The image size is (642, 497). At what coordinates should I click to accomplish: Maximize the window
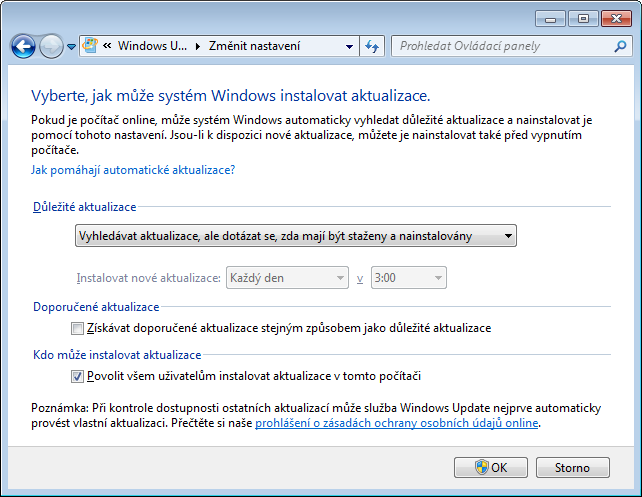[583, 19]
